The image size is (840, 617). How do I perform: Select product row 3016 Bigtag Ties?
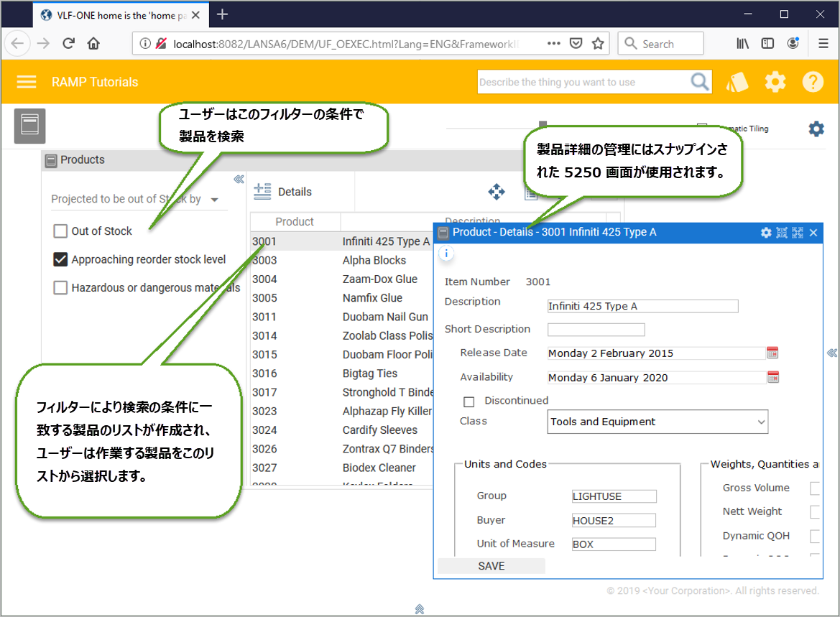341,374
